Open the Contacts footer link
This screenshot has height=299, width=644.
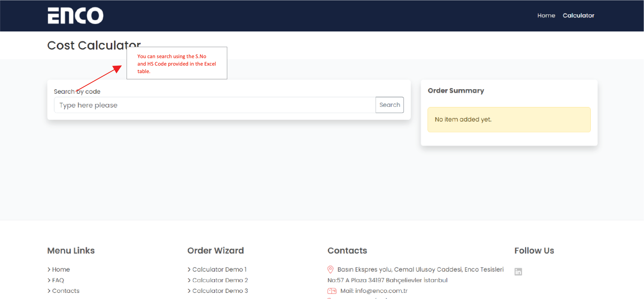[x=66, y=291]
